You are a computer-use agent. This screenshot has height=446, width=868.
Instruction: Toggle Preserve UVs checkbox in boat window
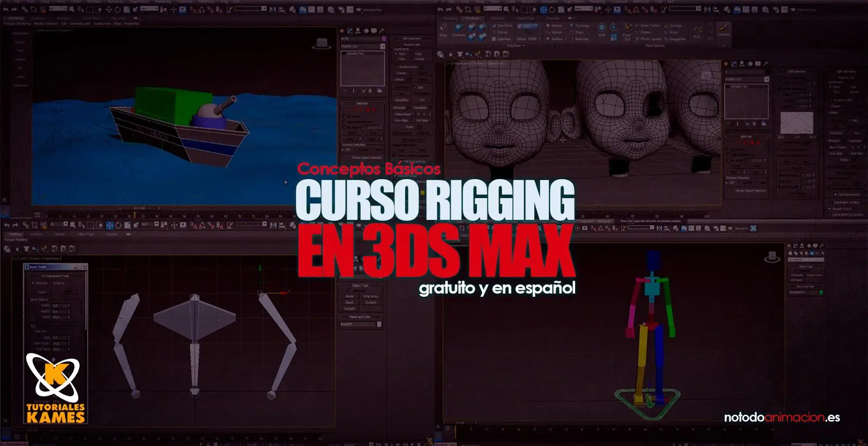tap(397, 67)
